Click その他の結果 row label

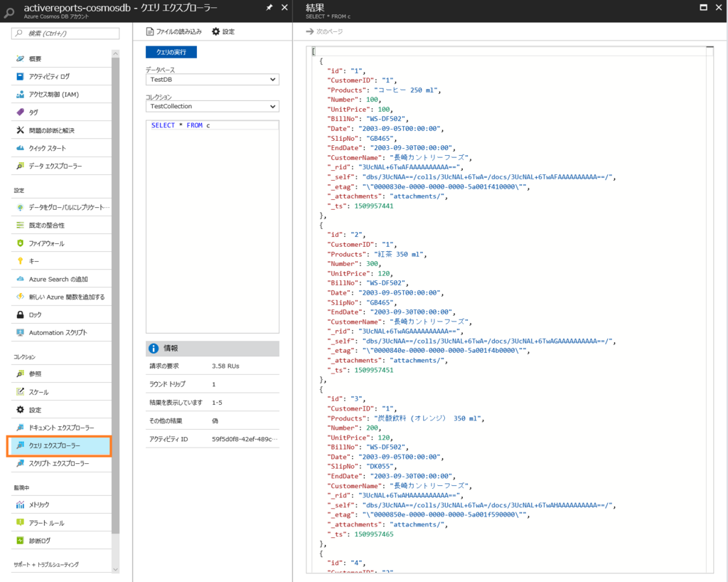click(x=166, y=420)
